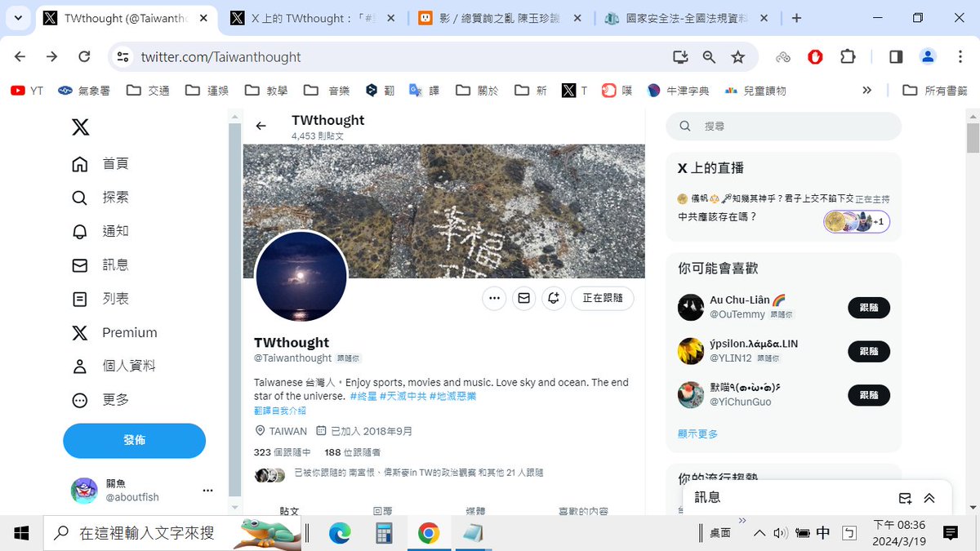The image size is (980, 551).
Task: Open the 交通 bookmarks folder
Action: (x=149, y=91)
